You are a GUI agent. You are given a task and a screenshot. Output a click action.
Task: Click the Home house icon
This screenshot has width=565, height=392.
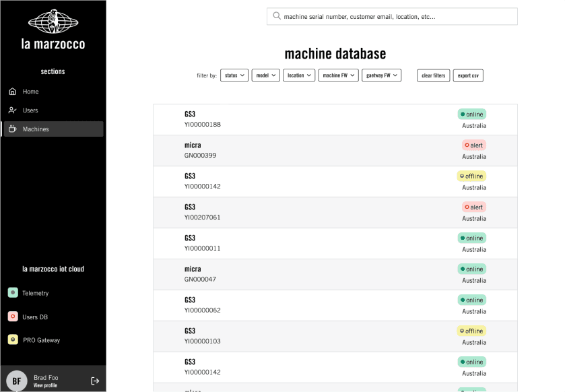pos(13,92)
